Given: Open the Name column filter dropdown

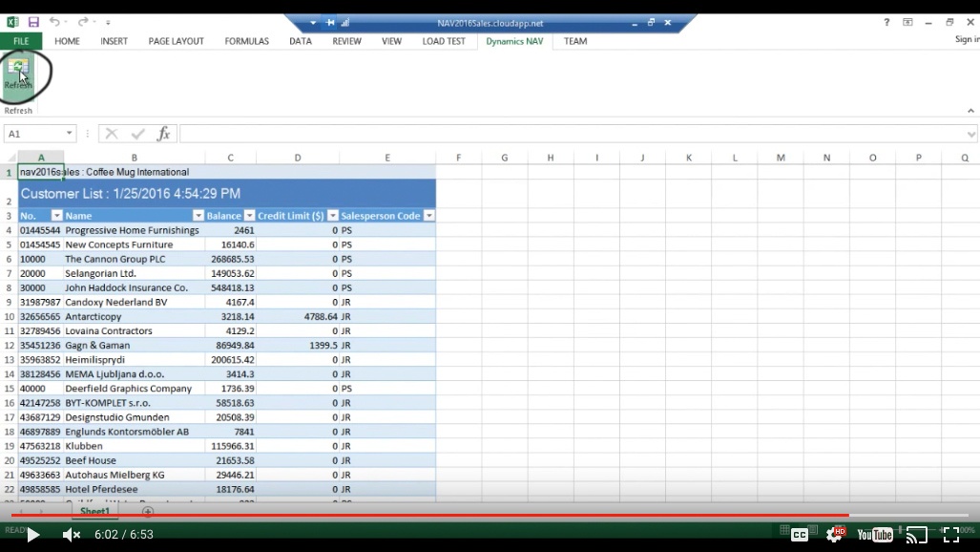Looking at the screenshot, I should 198,216.
